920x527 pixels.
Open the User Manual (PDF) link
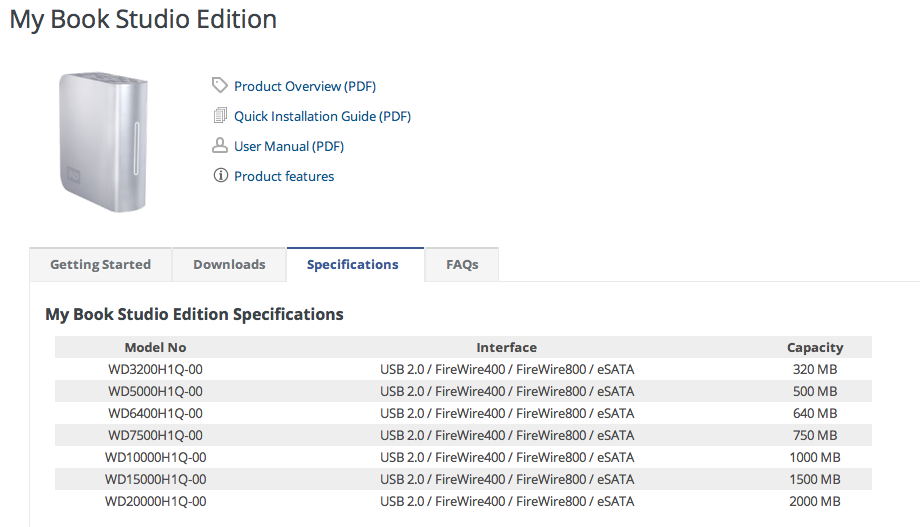coord(289,147)
